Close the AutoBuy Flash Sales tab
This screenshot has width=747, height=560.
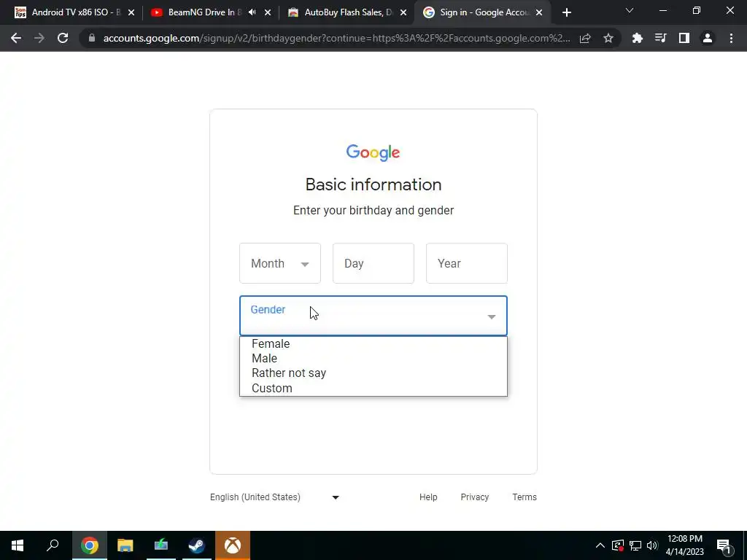coord(403,13)
